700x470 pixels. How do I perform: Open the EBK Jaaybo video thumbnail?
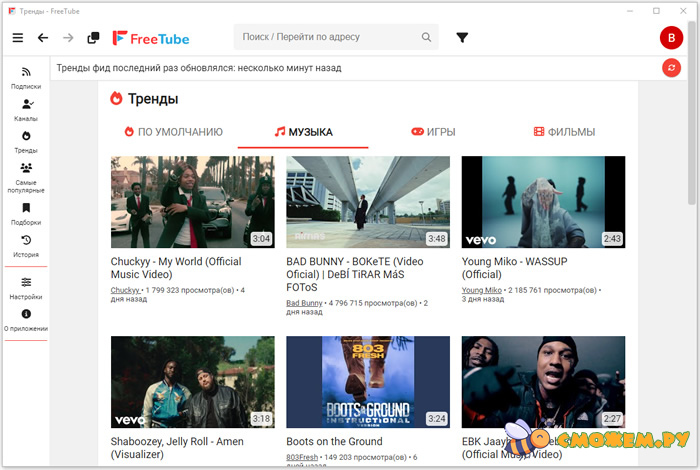[543, 382]
